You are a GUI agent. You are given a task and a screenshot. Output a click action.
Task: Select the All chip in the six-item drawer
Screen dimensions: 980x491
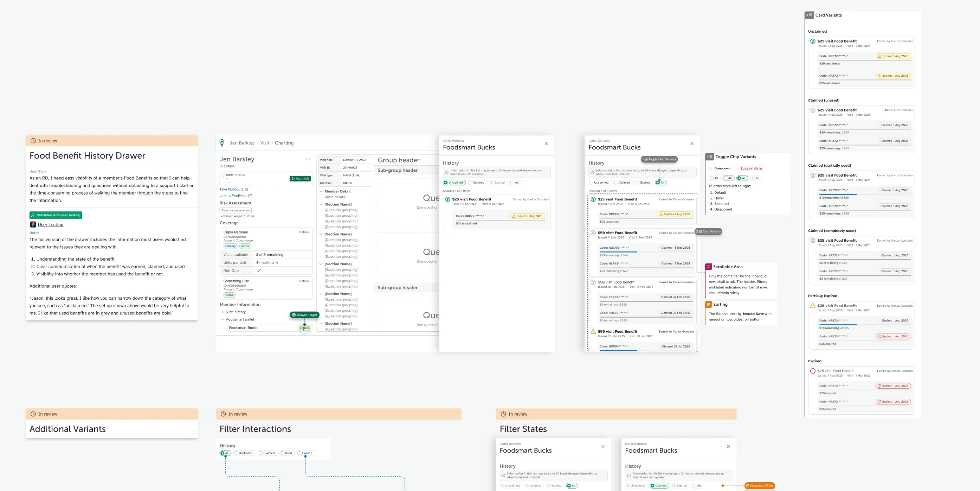(x=661, y=183)
